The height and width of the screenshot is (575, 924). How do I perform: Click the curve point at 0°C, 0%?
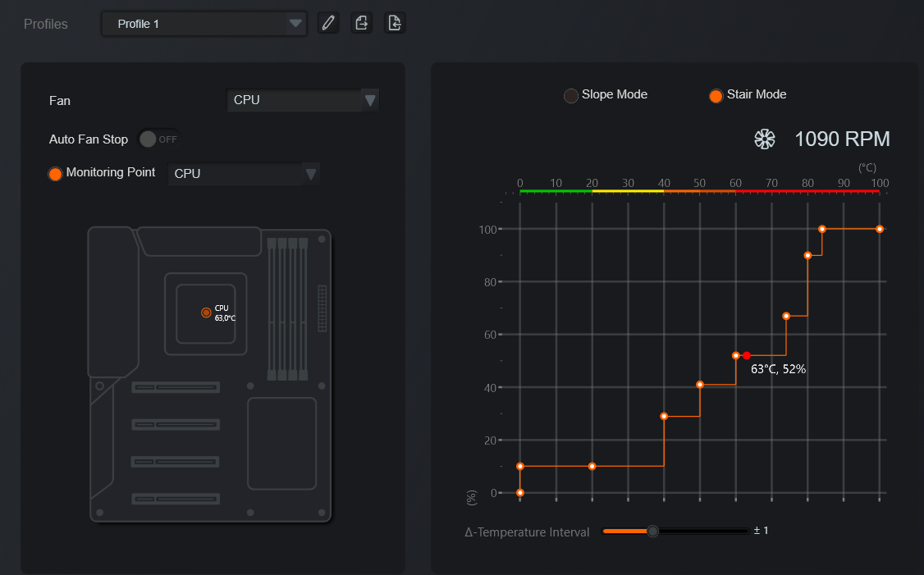(519, 492)
